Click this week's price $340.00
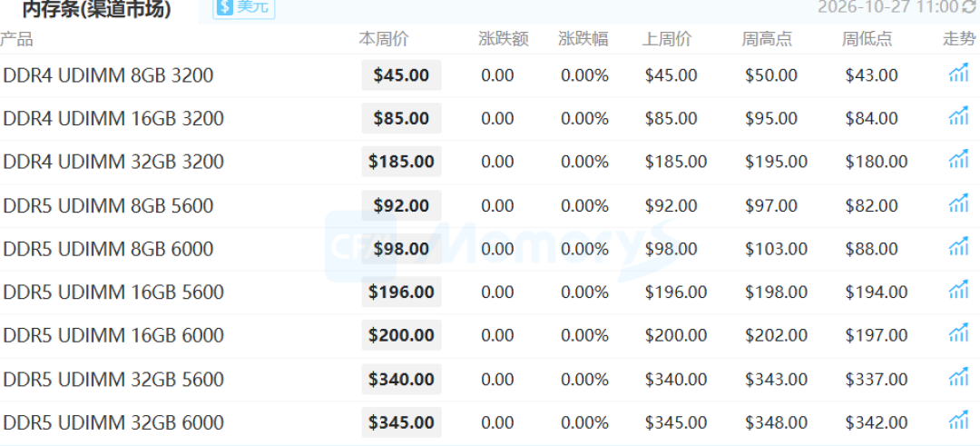Screen dimensions: 980x446 coord(401,379)
